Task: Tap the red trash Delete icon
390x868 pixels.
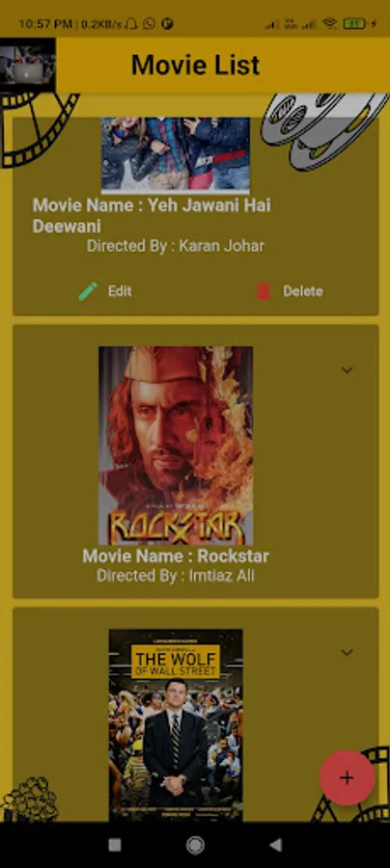Action: [x=264, y=291]
